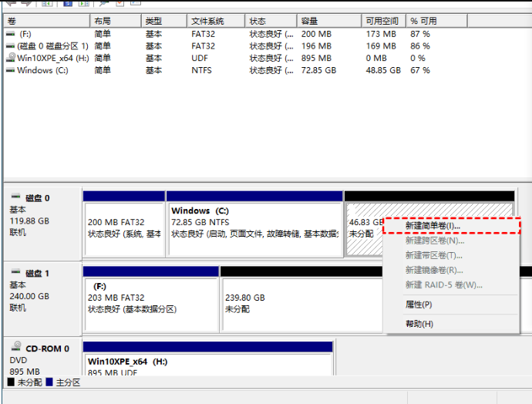Screen dimensions: 532x404
Task: Select the Win10XPE_x64 (H:) partition block
Action: coord(207,364)
